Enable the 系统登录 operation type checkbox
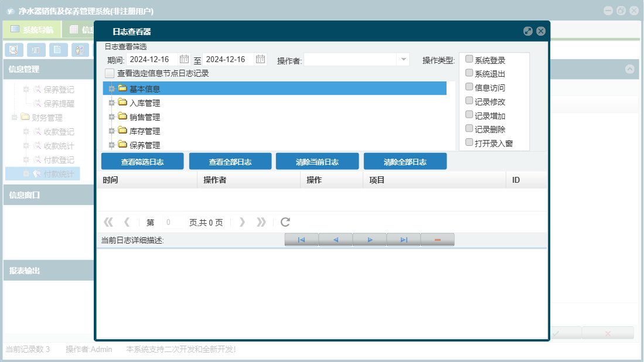644x362 pixels. (469, 59)
